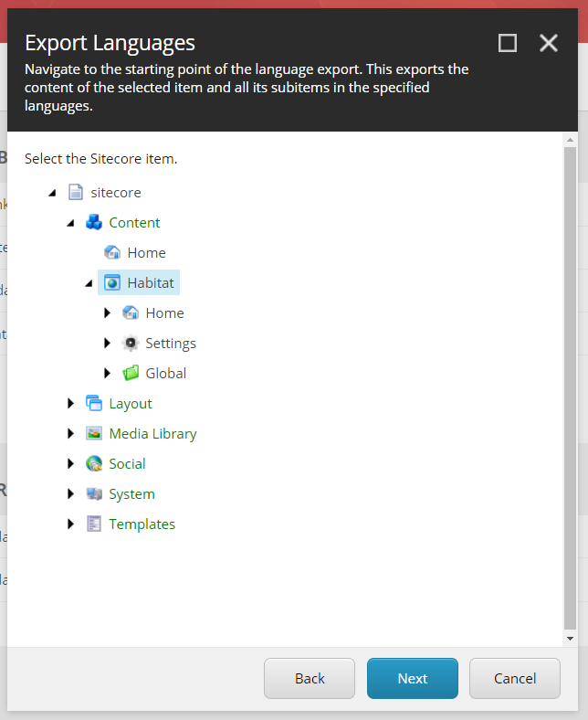Click the Habitat globe window icon
Viewport: 588px width, 720px height.
(x=112, y=283)
